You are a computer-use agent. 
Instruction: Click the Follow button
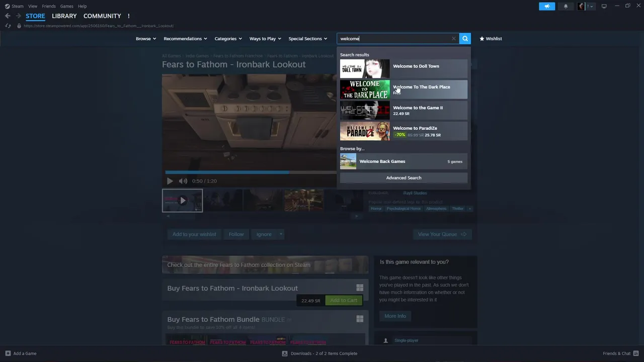236,234
